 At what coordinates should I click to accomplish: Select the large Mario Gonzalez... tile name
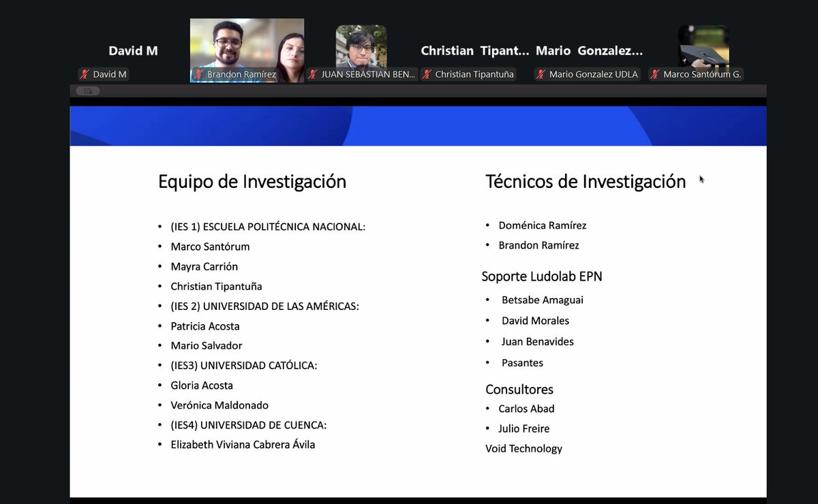[x=589, y=50]
